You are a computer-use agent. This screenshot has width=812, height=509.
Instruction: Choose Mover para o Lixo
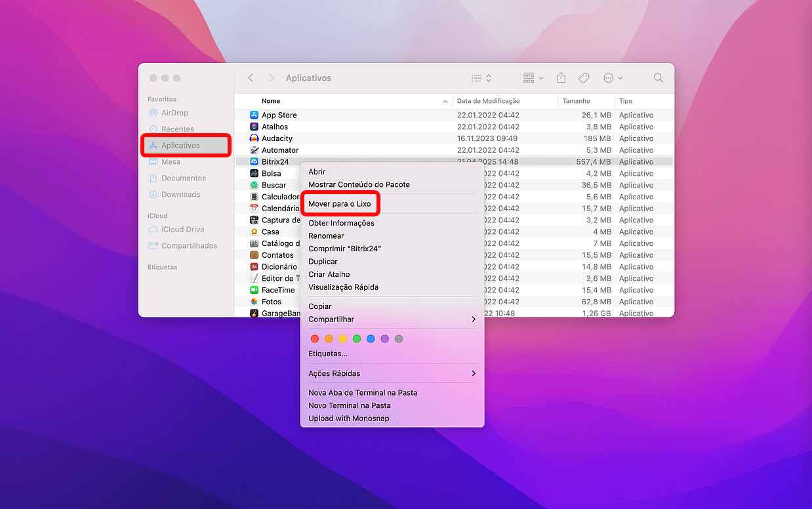[x=340, y=204]
